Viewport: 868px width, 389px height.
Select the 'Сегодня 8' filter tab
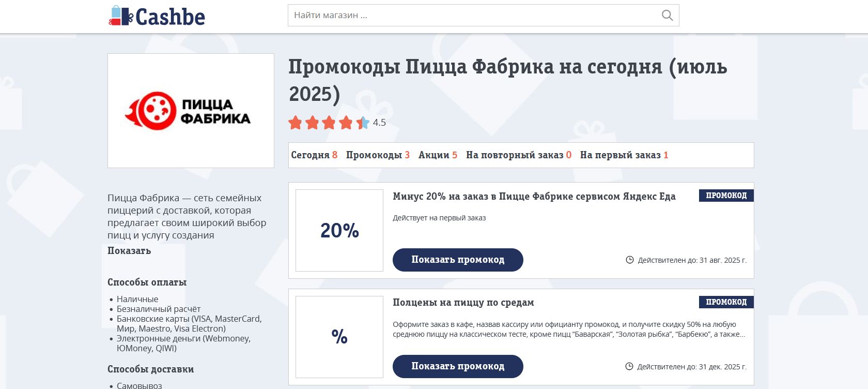pos(314,155)
